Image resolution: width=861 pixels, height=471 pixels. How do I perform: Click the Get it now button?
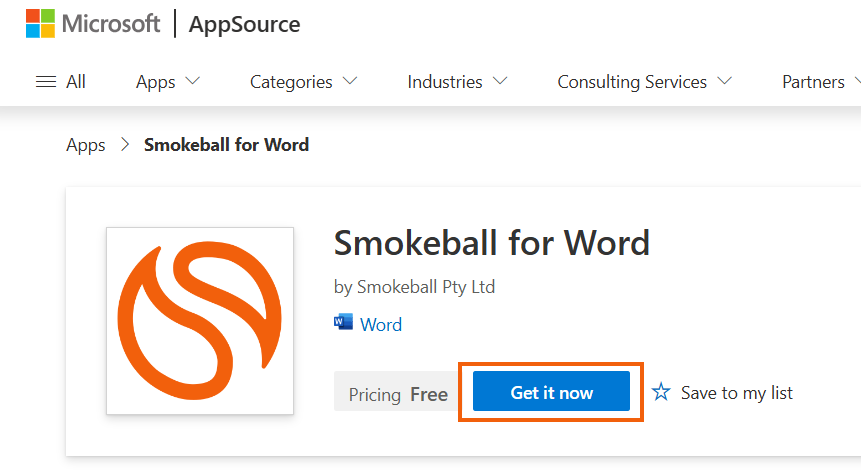[x=551, y=391]
